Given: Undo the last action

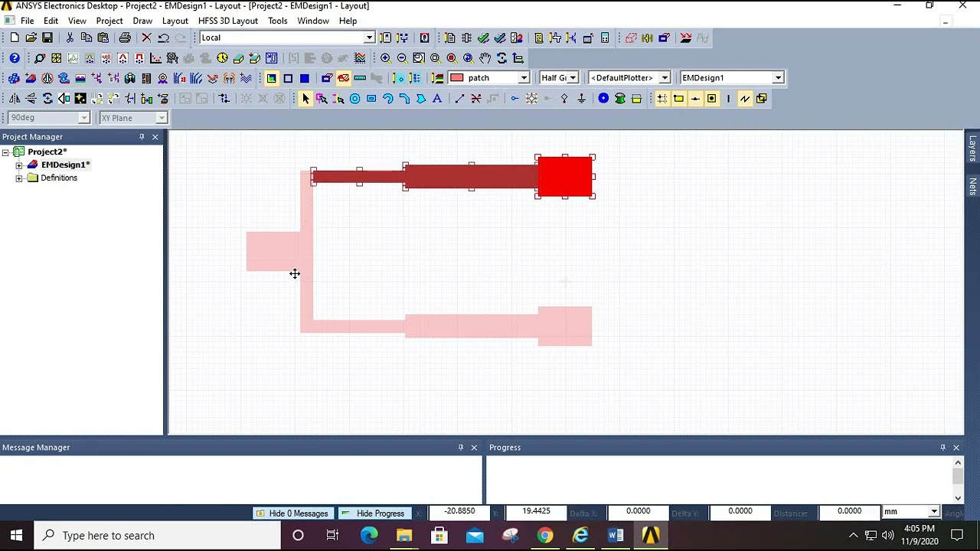Looking at the screenshot, I should pyautogui.click(x=164, y=37).
